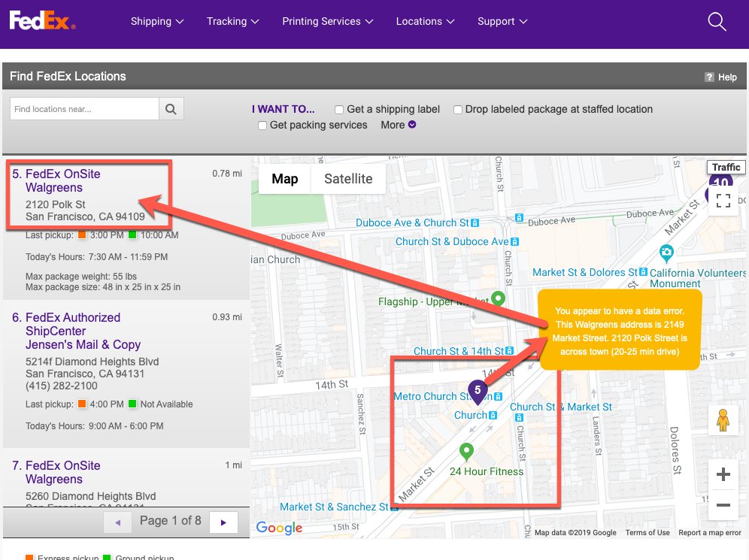Click Duboce Ave & Church St transit icon
This screenshot has width=749, height=560.
(475, 223)
